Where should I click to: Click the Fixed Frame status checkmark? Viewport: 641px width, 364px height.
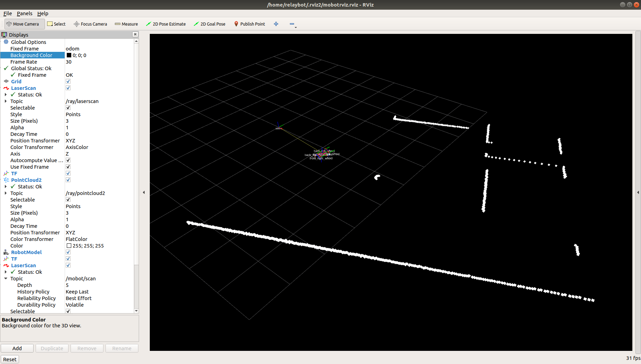pos(13,75)
